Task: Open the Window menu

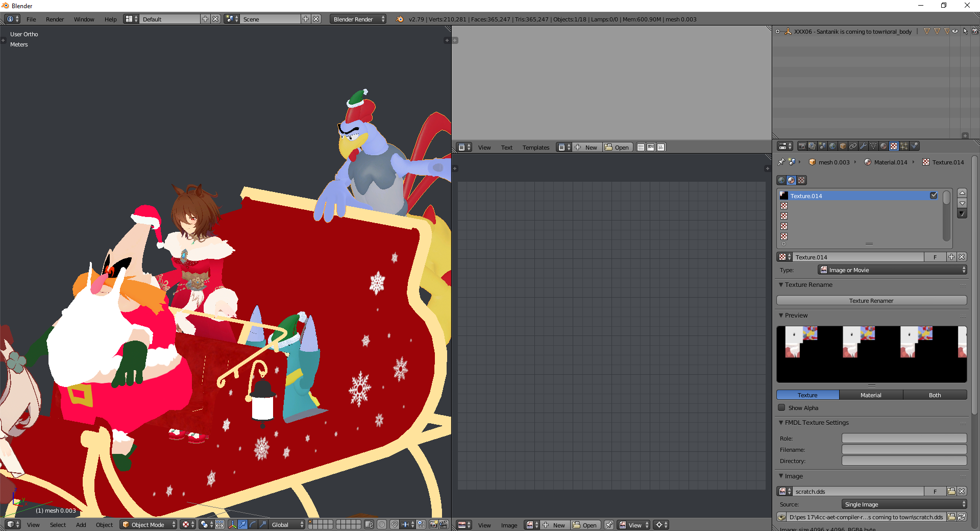Action: coord(84,19)
